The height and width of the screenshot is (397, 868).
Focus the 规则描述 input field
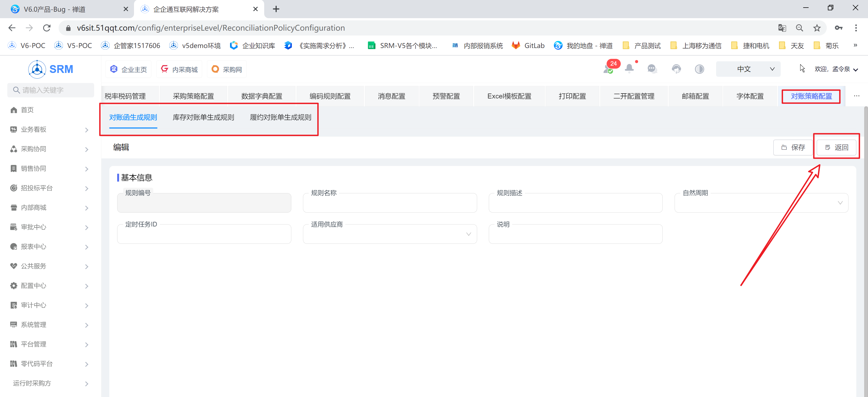(576, 203)
